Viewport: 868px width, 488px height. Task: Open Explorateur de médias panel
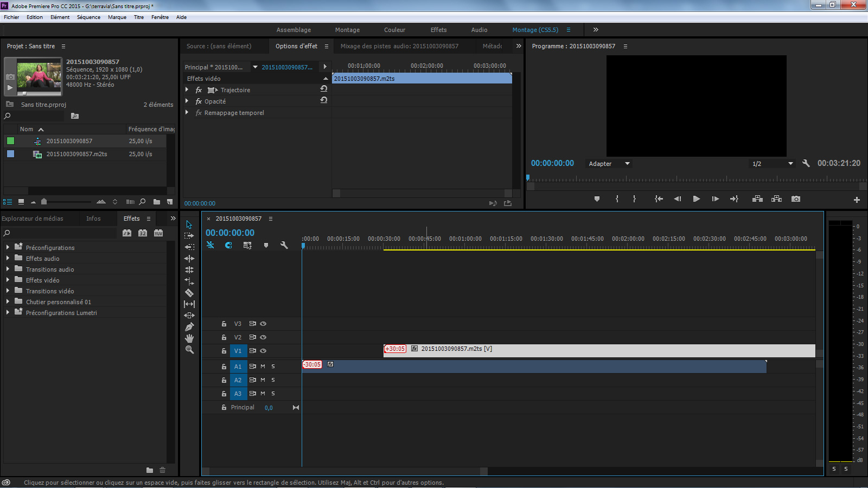[33, 219]
